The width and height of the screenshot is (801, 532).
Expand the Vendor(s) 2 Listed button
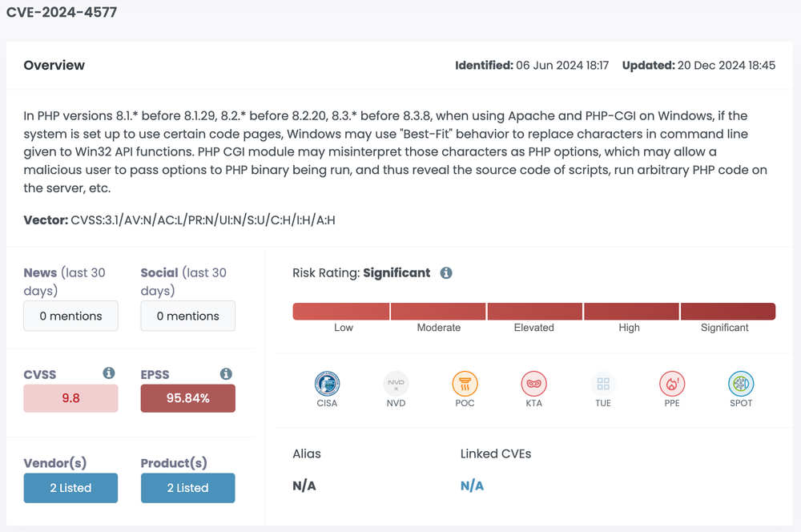click(x=70, y=487)
